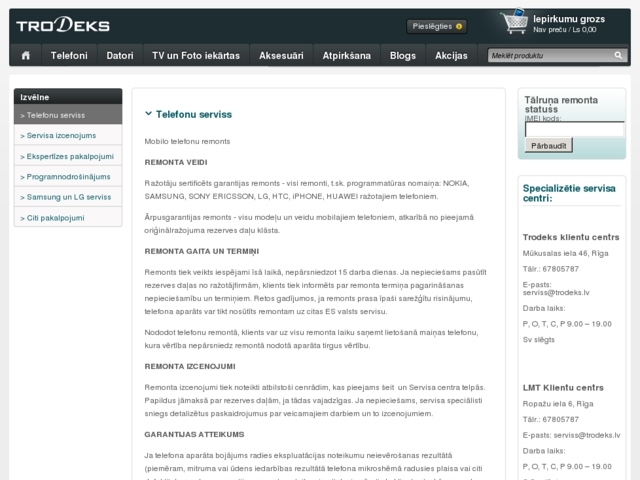Click Ropažu iela 6, Rīga address

558,404
